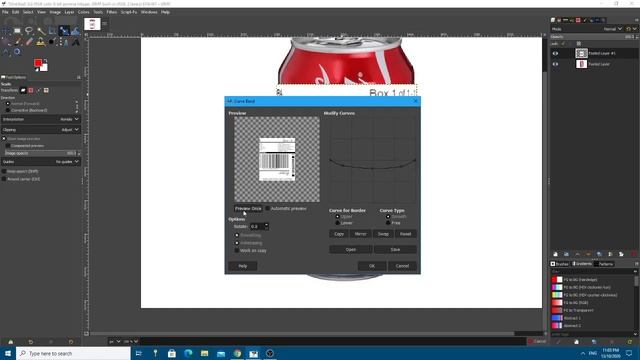Select Smooth curve type radio

(x=388, y=217)
